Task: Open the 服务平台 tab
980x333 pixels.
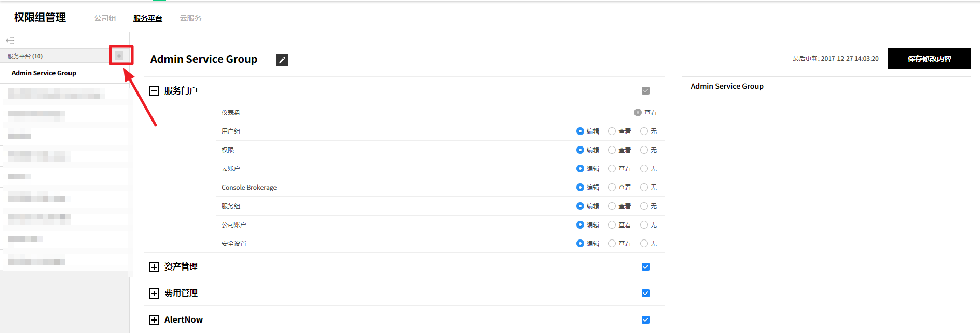Action: point(148,18)
